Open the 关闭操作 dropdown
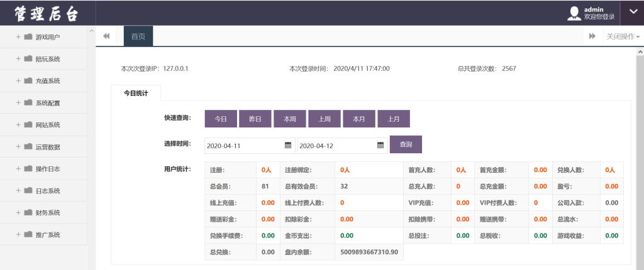 [x=623, y=36]
